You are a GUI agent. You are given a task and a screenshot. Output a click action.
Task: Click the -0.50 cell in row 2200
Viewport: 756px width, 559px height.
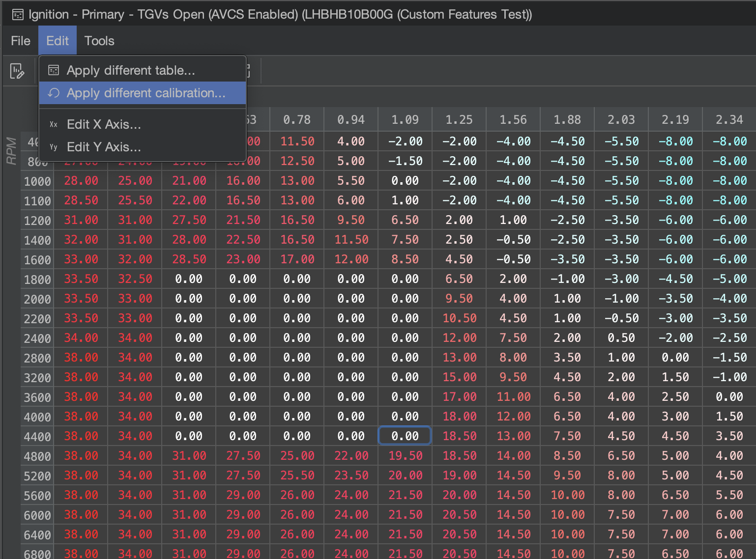click(x=621, y=318)
